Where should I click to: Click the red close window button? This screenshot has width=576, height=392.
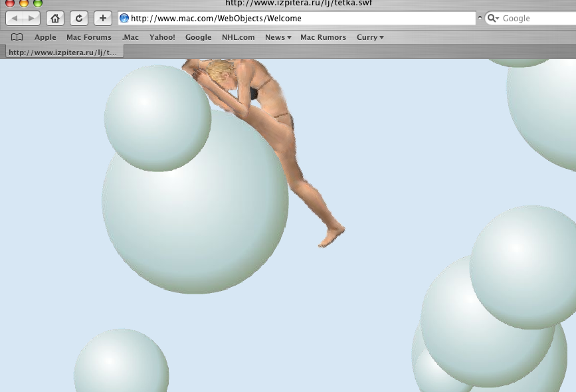click(9, 3)
